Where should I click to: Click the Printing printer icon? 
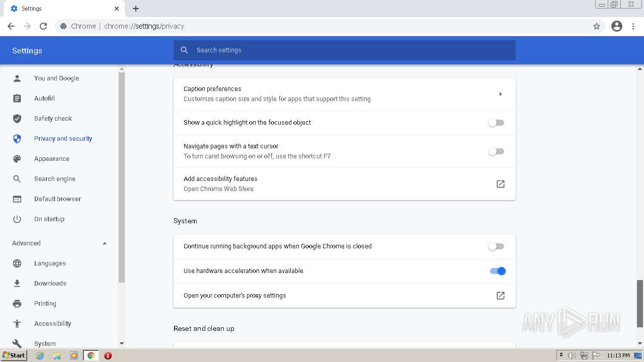(x=17, y=304)
